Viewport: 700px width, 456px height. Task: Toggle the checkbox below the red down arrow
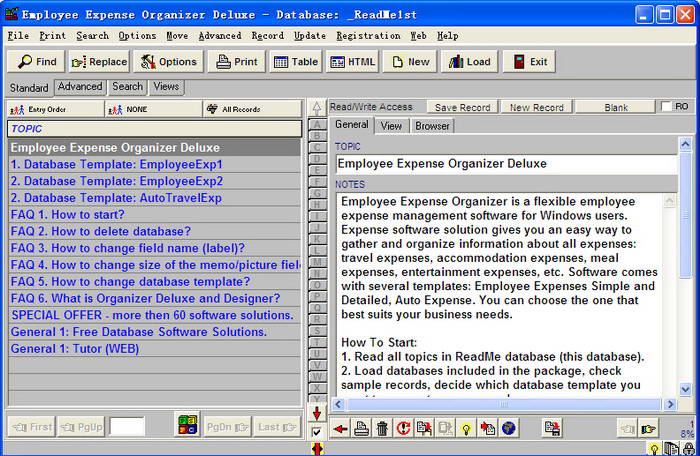tap(317, 432)
